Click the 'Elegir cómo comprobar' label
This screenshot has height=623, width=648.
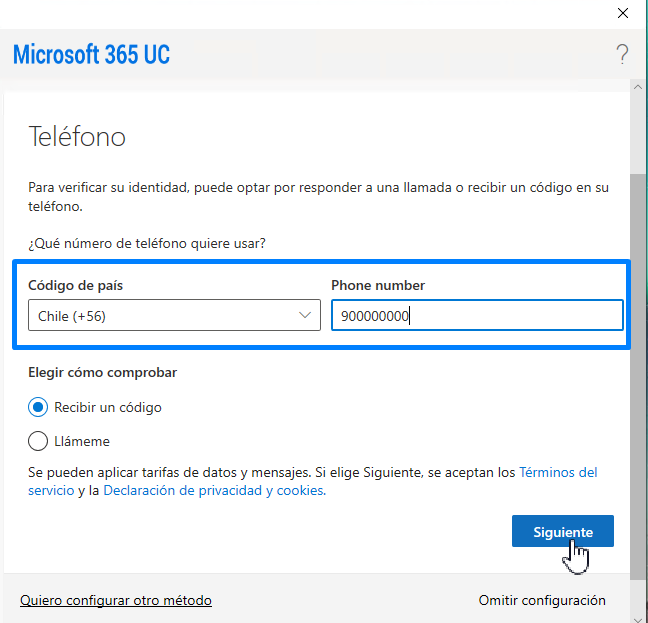point(103,373)
